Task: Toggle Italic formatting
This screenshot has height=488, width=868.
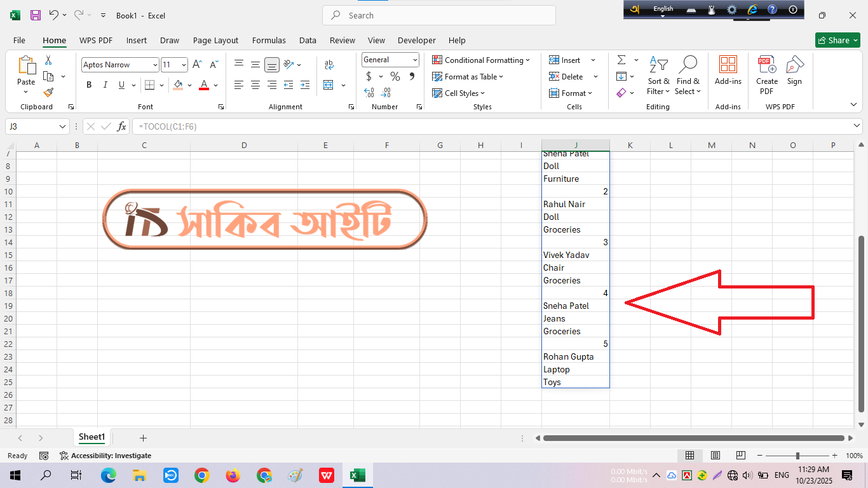Action: click(x=105, y=85)
